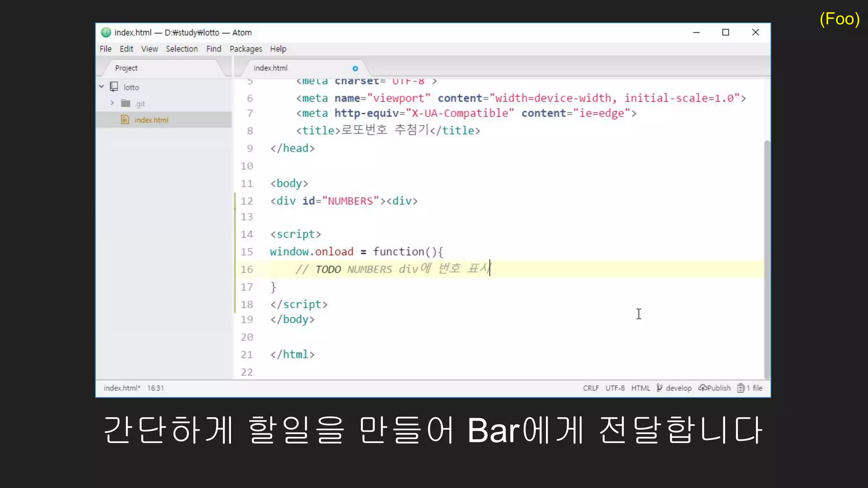
Task: Click the develop branch name
Action: pos(679,388)
